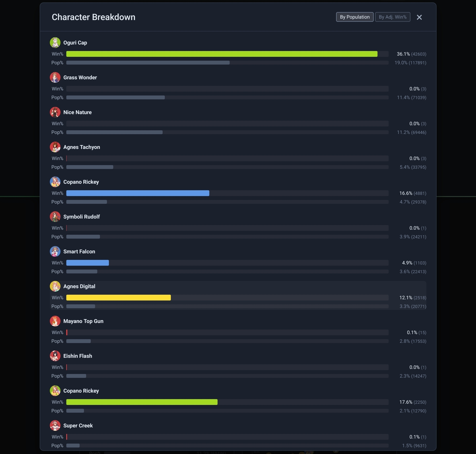Image resolution: width=476 pixels, height=454 pixels.
Task: Click Agnes Digital's character avatar
Action: 55,286
